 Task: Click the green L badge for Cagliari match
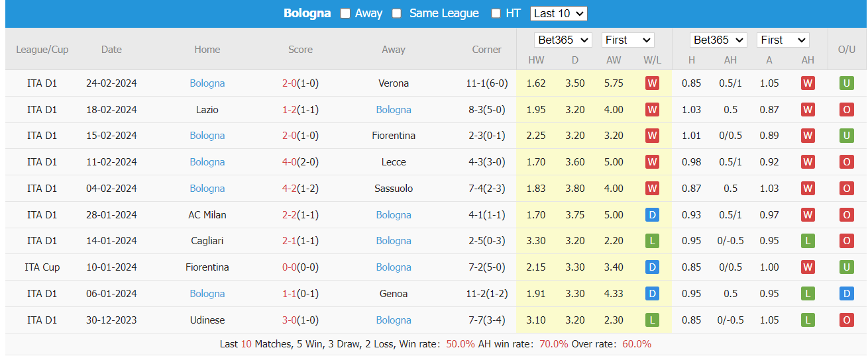(652, 241)
